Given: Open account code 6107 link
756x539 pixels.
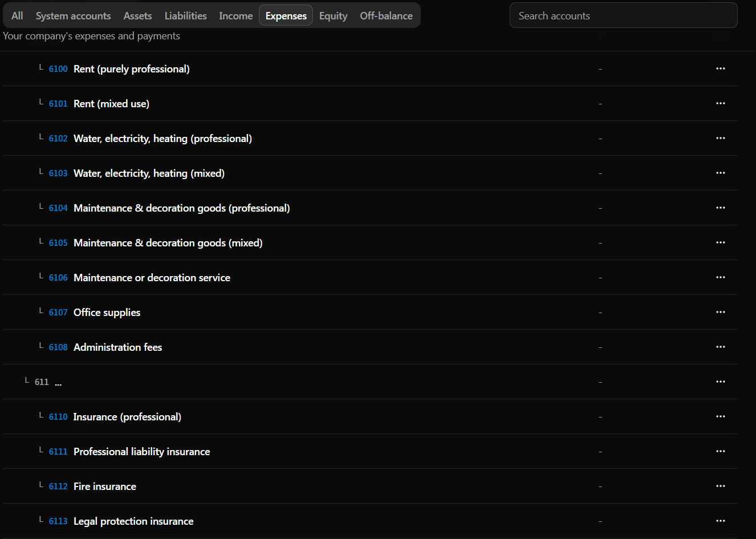Looking at the screenshot, I should 58,313.
